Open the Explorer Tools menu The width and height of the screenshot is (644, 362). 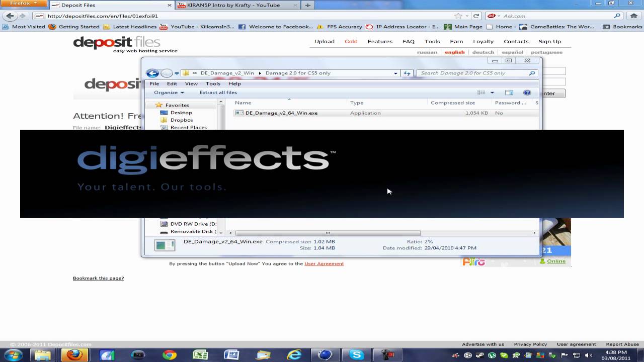point(213,83)
